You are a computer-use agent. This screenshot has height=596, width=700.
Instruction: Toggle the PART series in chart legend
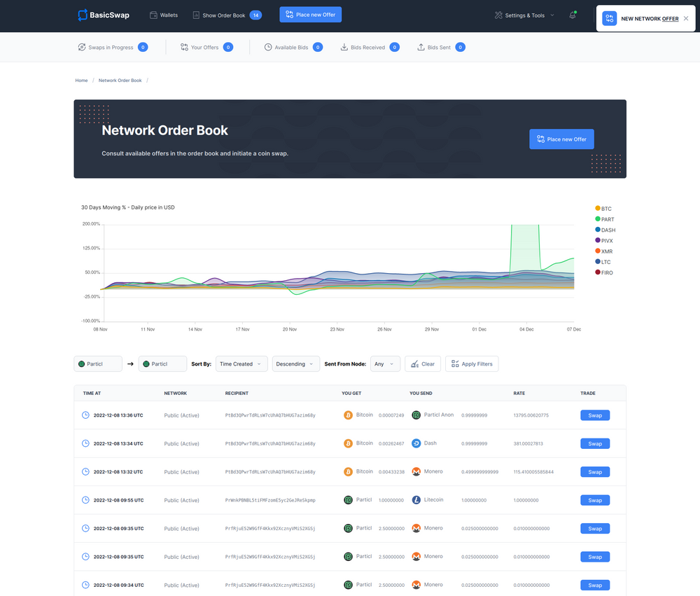604,219
